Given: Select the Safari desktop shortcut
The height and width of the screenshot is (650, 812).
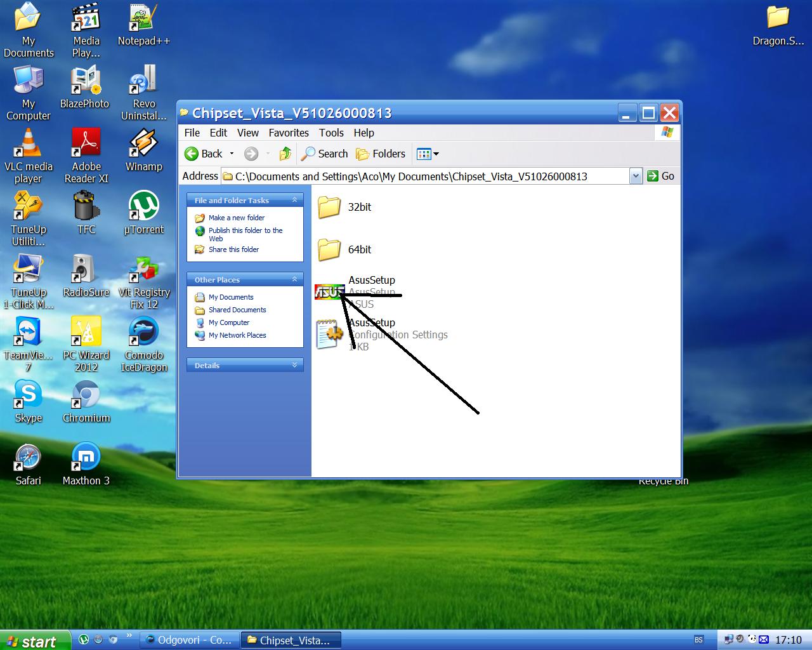Looking at the screenshot, I should tap(29, 465).
